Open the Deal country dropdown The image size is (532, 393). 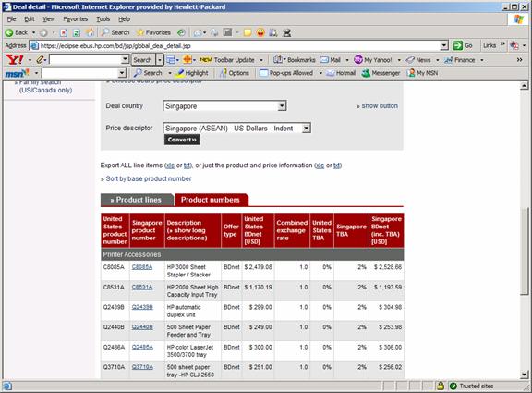pos(282,106)
